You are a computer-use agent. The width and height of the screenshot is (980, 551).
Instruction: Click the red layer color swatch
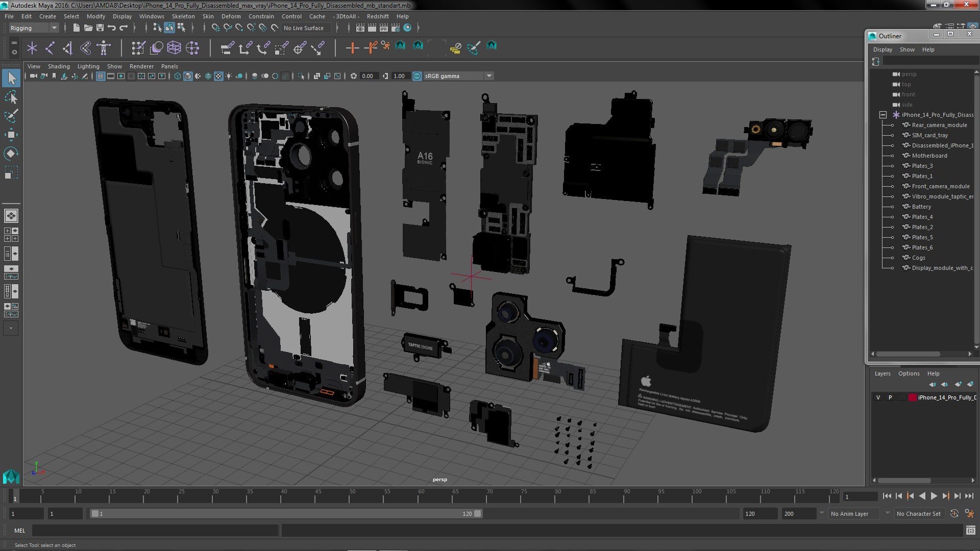click(912, 397)
